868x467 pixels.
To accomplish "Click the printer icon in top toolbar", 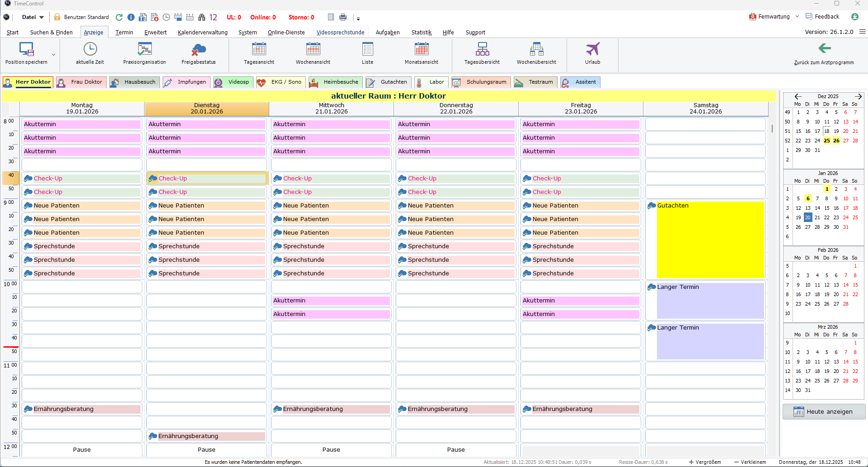I will [x=343, y=17].
